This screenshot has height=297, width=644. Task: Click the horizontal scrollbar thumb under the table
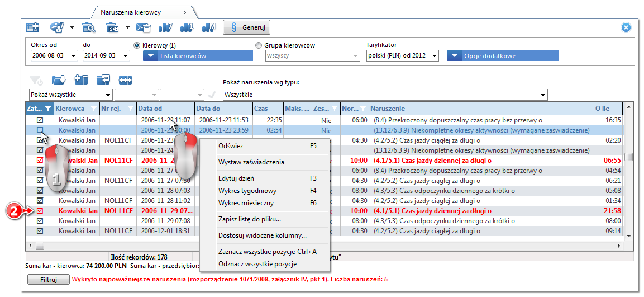pos(40,246)
